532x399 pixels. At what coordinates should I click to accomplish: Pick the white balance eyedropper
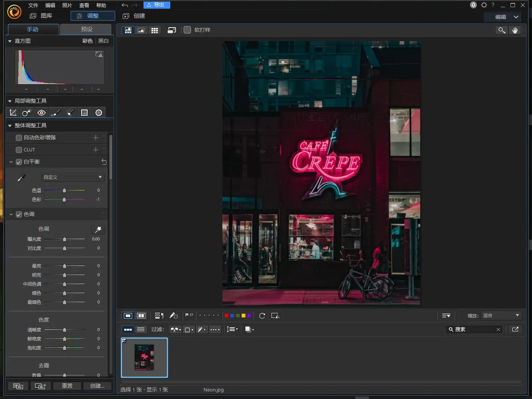21,177
